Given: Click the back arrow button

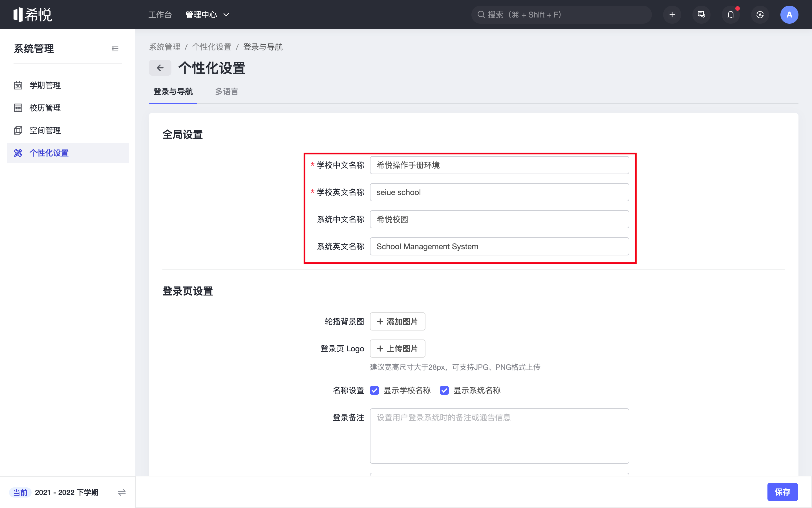Looking at the screenshot, I should tap(160, 68).
